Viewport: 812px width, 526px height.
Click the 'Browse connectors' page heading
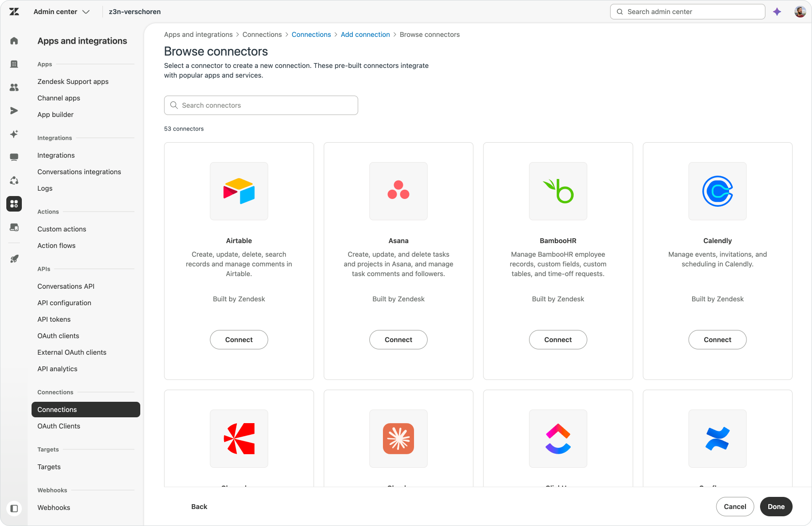pos(216,51)
